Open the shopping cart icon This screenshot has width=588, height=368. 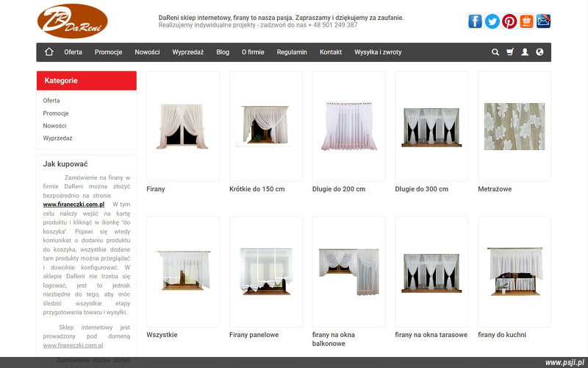tap(510, 52)
